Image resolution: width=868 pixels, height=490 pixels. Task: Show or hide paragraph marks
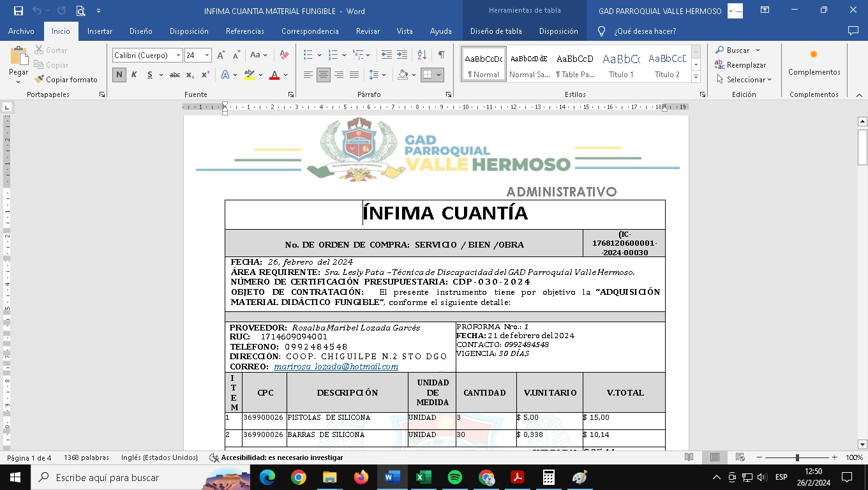point(441,56)
